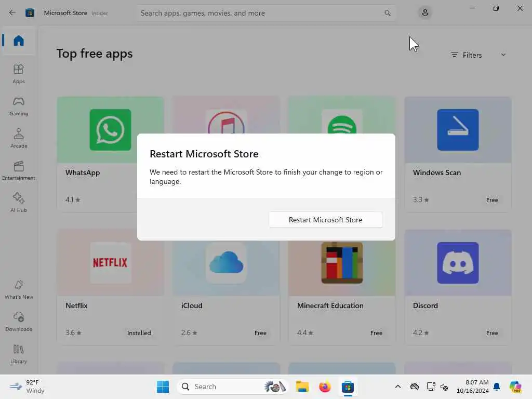This screenshot has height=399, width=532.
Task: Open the WhatsApp app icon
Action: click(x=110, y=129)
